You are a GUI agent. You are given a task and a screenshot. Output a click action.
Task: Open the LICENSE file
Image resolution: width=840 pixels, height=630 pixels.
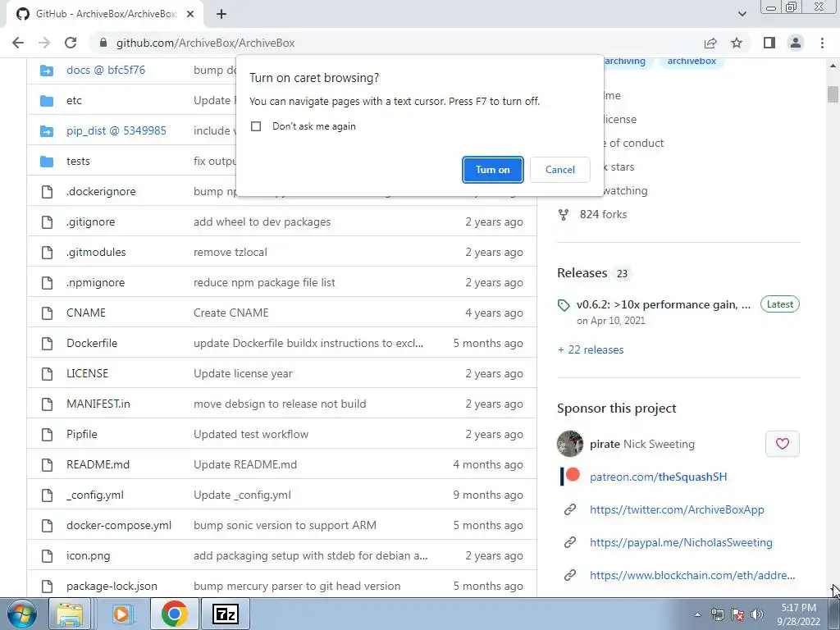tap(87, 374)
